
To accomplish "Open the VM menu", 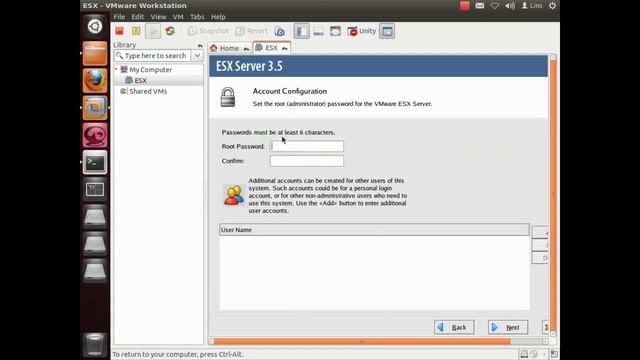I will (178, 17).
